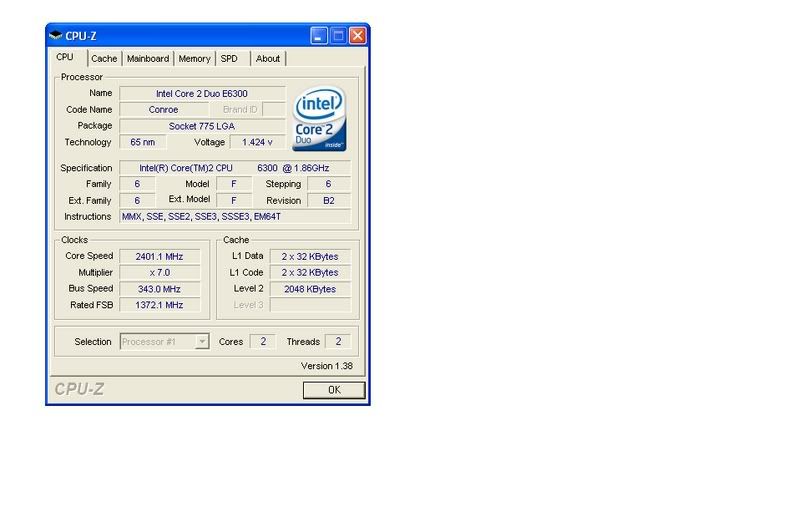The height and width of the screenshot is (512, 799).
Task: Click the Level 2 value 2048 KBytes
Action: pos(310,289)
